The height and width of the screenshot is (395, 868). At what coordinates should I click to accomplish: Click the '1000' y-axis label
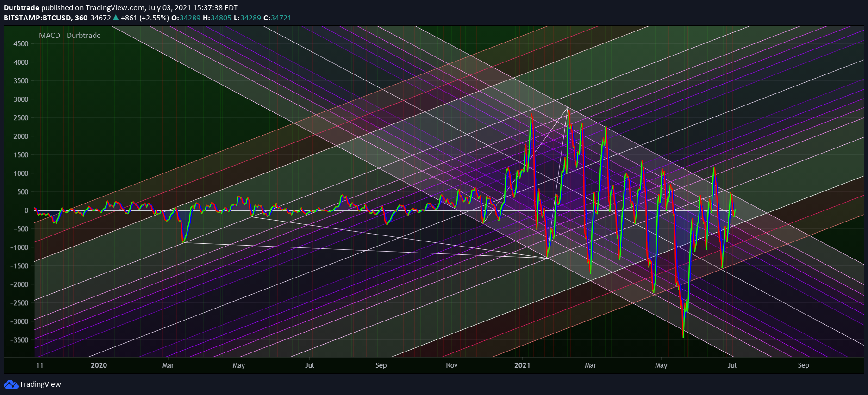tap(21, 173)
